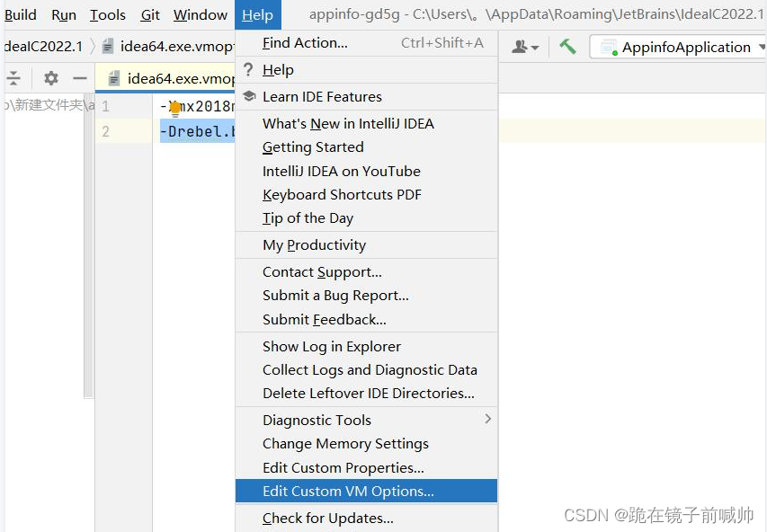
Task: Choose Show Log in Explorer
Action: pos(366,346)
